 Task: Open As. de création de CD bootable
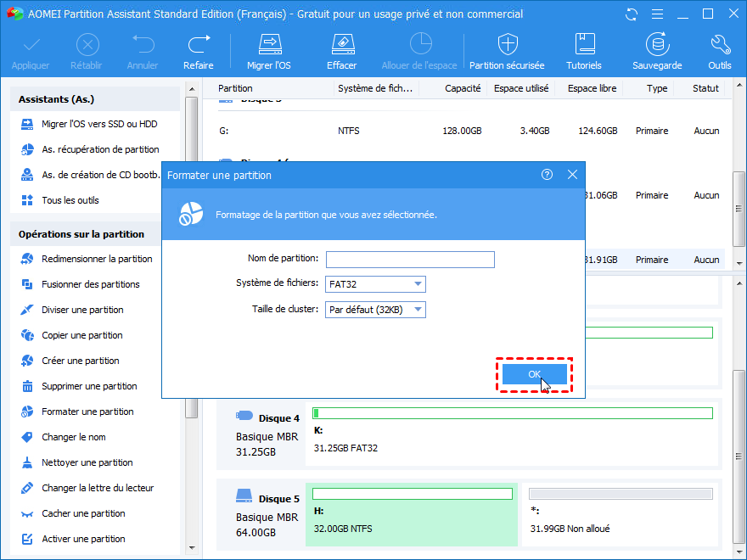coord(90,176)
